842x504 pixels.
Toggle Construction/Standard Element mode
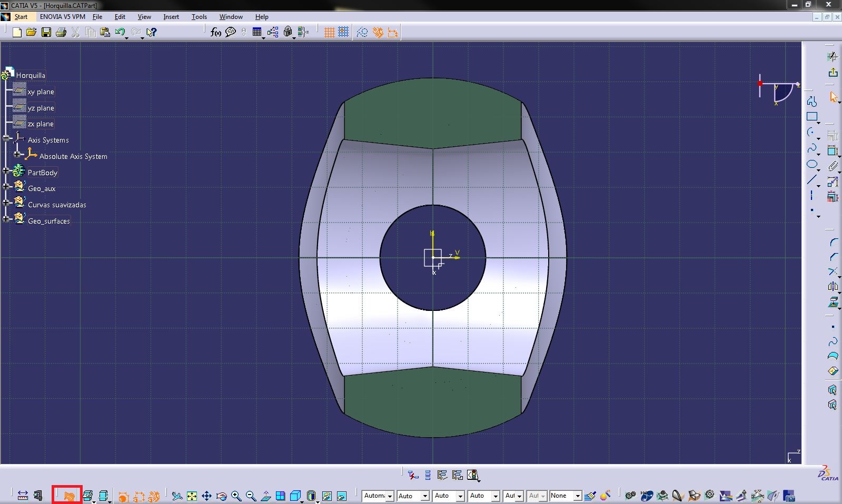[x=362, y=33]
